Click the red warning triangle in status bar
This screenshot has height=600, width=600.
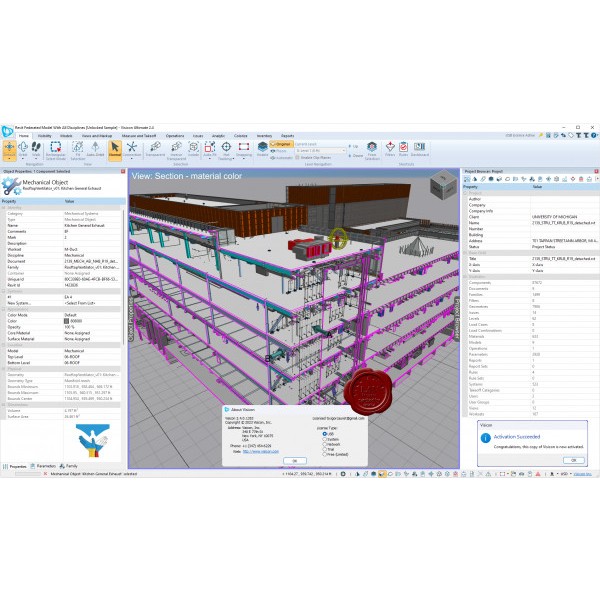click(x=538, y=474)
